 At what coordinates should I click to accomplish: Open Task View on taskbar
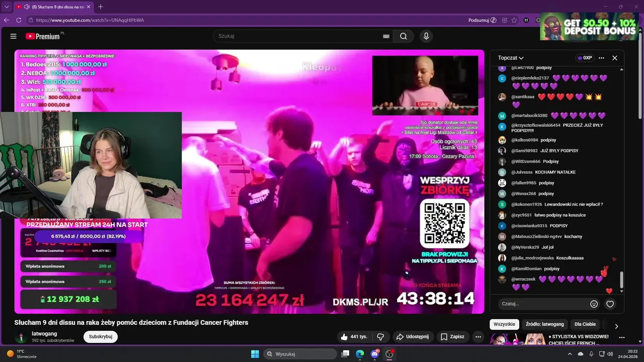(x=345, y=354)
